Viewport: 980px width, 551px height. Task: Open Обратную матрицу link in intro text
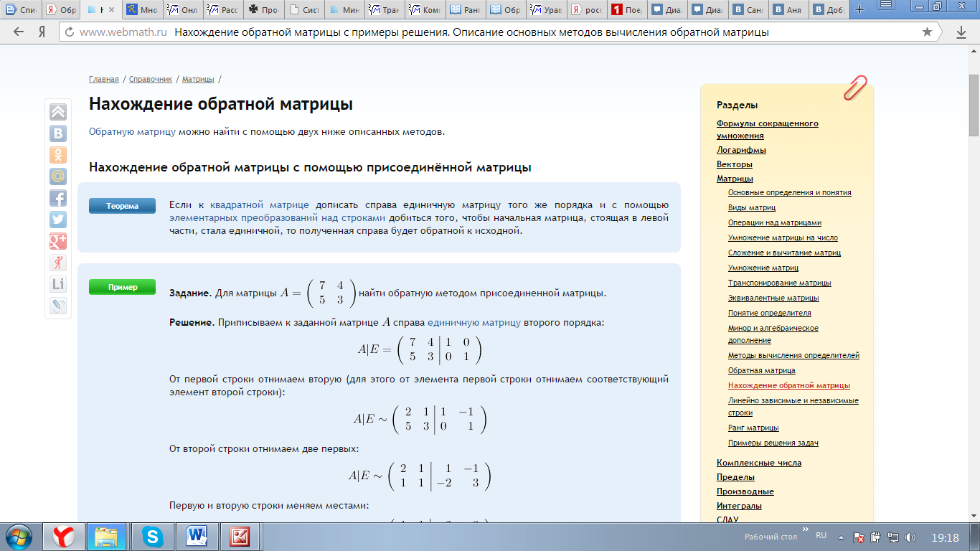[133, 132]
